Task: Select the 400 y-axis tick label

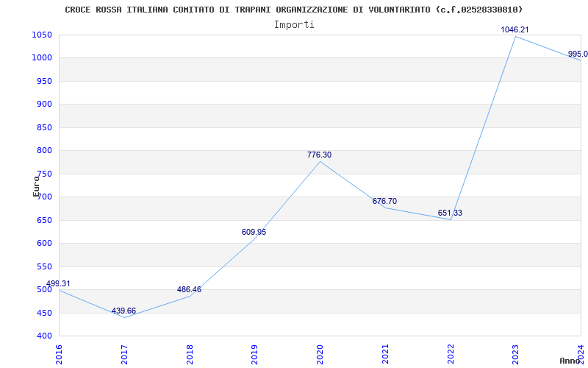Action: [x=44, y=336]
